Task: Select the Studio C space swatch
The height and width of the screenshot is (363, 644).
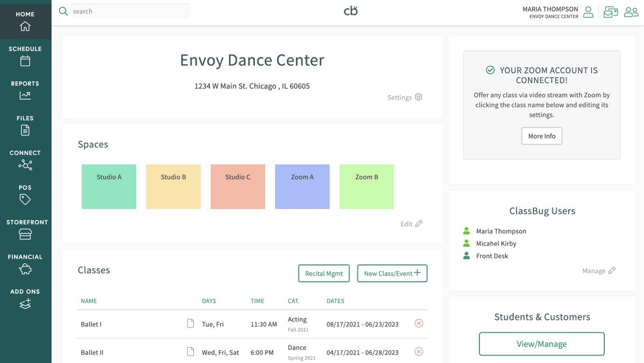Action: point(238,187)
